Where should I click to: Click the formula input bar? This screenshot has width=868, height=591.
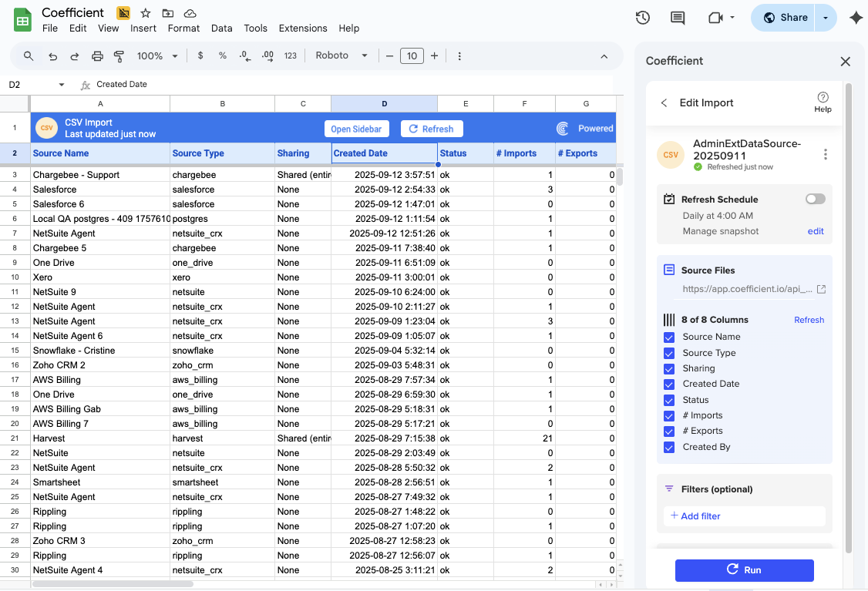(231, 84)
